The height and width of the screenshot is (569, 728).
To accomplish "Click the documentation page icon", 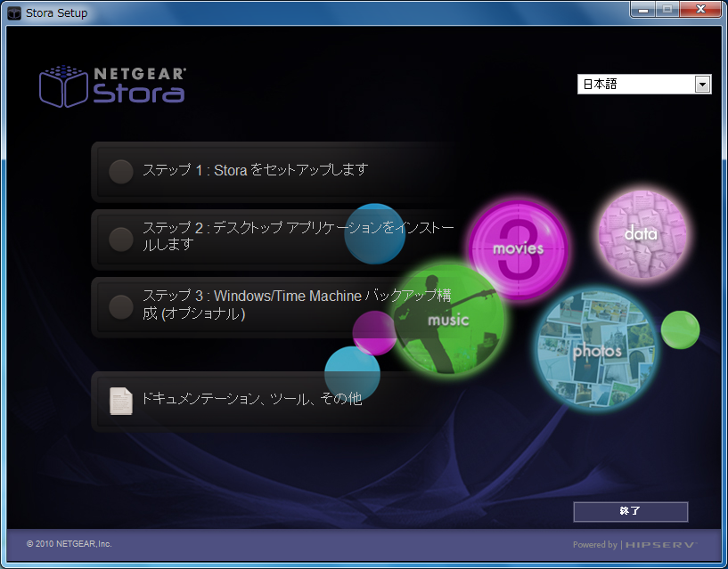I will click(120, 401).
